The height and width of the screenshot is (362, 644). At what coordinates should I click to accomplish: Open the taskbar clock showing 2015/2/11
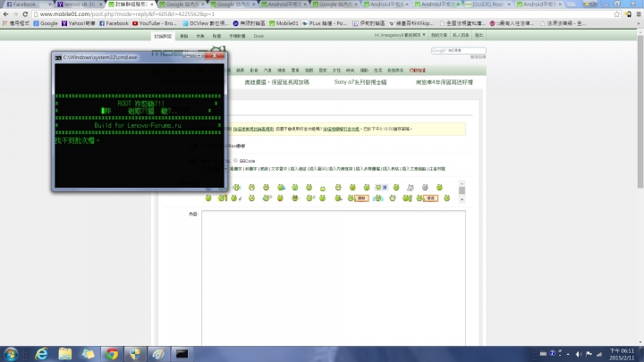(x=622, y=354)
